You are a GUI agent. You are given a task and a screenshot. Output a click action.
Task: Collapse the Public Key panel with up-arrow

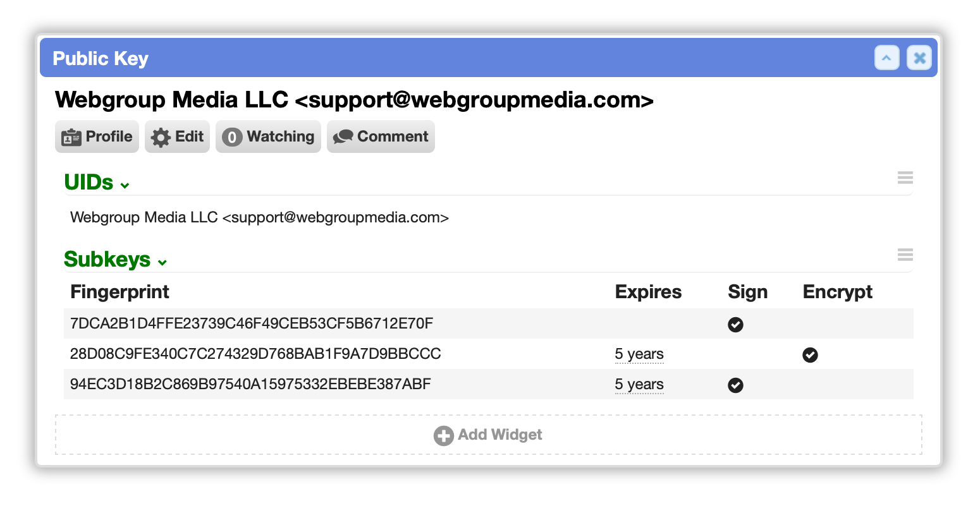coord(886,58)
